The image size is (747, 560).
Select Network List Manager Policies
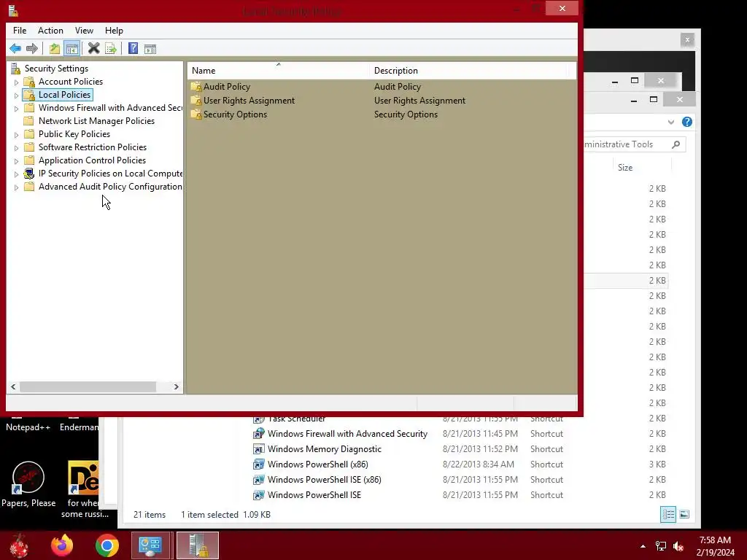(x=96, y=121)
